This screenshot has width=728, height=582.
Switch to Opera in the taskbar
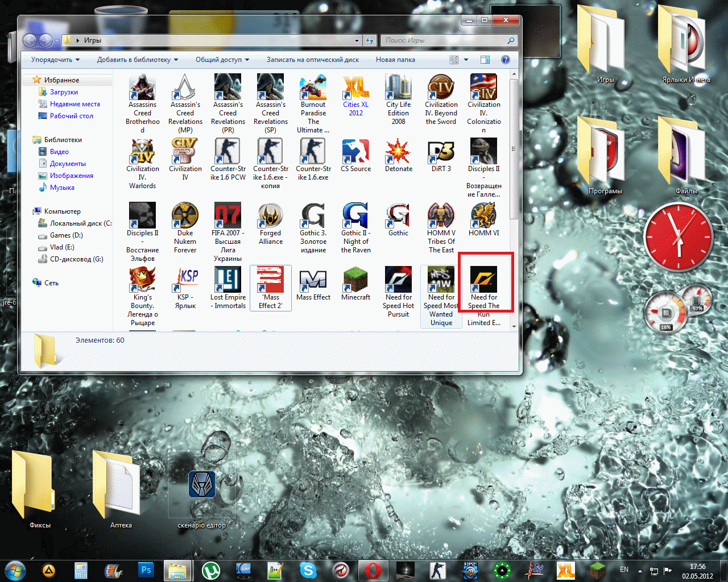click(x=373, y=569)
